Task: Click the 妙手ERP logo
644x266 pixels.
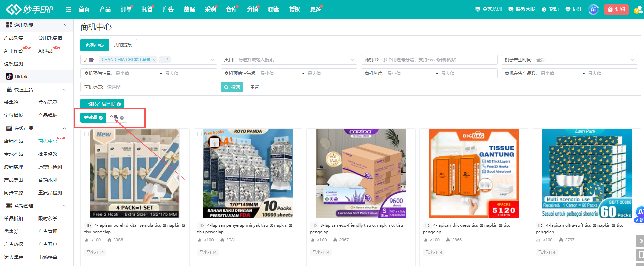Action: (30, 9)
